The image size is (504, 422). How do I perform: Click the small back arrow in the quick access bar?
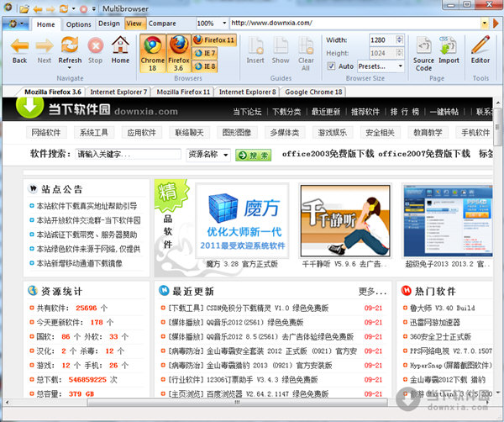[38, 9]
